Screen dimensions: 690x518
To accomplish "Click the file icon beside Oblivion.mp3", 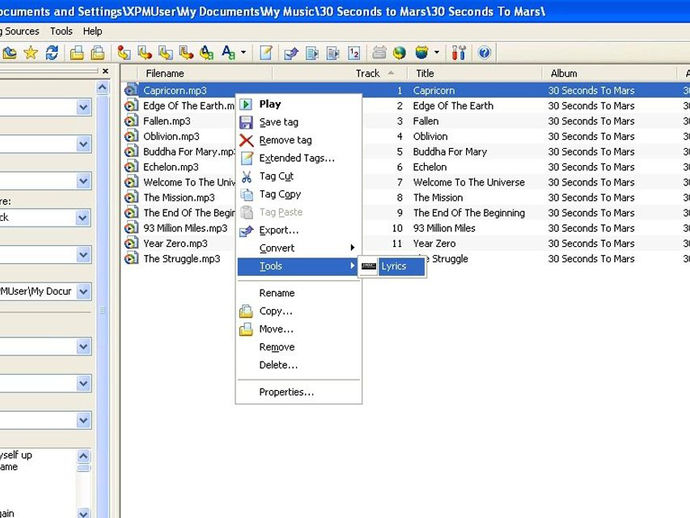I will [131, 136].
